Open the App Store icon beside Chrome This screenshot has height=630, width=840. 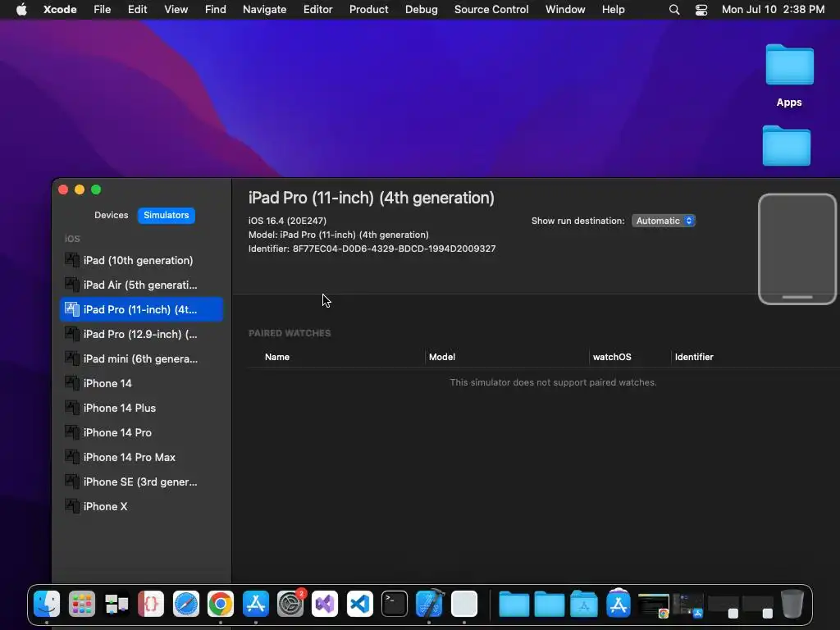click(256, 604)
